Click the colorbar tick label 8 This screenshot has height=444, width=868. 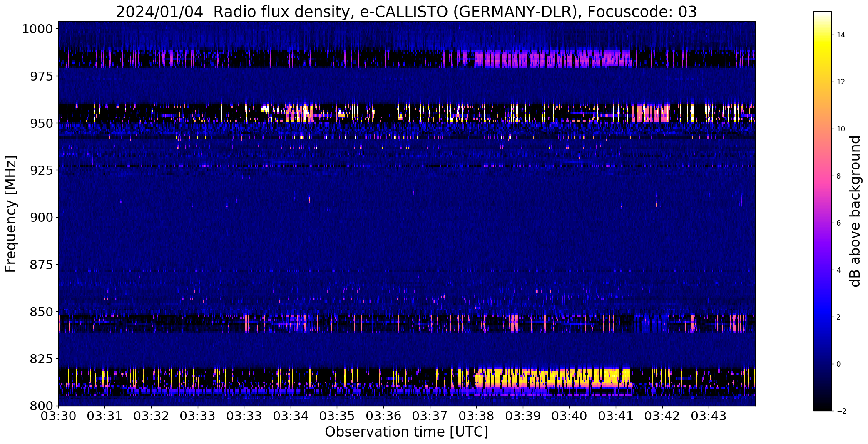(x=839, y=176)
